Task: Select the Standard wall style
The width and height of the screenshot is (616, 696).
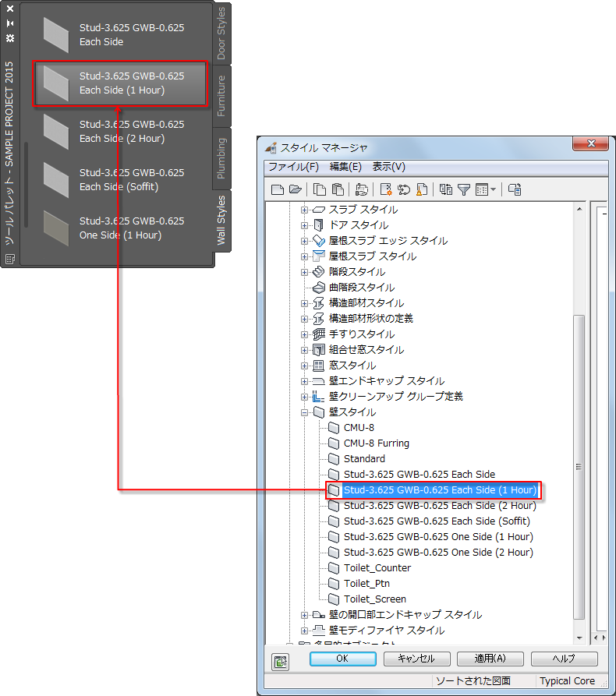Action: tap(364, 459)
